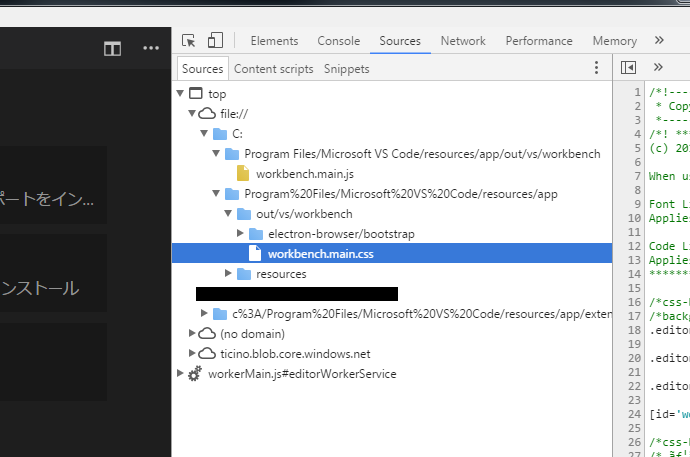Image resolution: width=690 pixels, height=457 pixels.
Task: Show more DevTools tabs chevron
Action: (x=659, y=40)
